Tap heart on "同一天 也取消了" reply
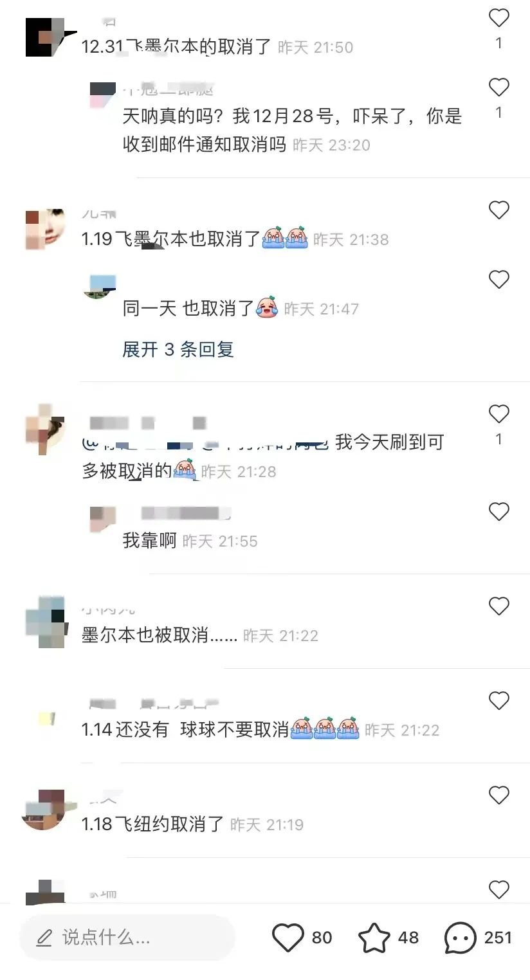 point(499,280)
